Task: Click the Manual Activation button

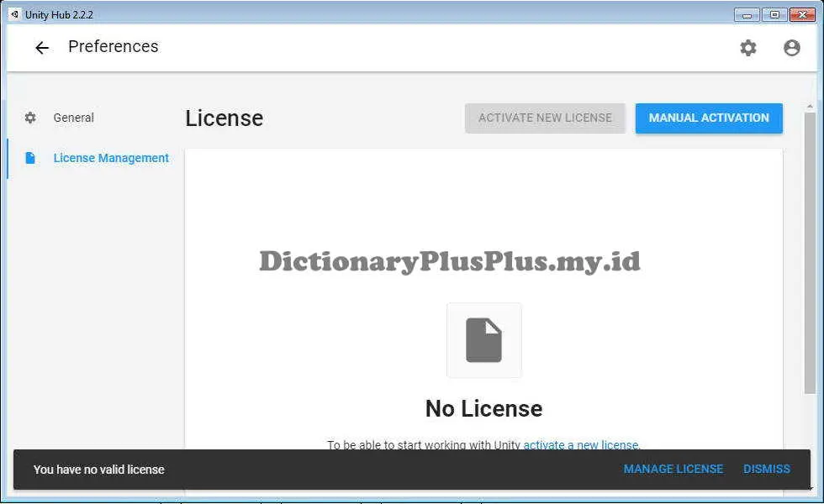Action: click(x=709, y=118)
